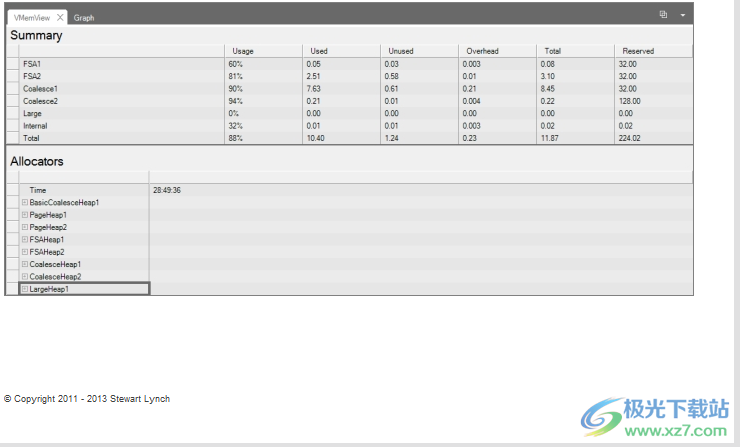This screenshot has width=740, height=447.
Task: Click the Overhead column header
Action: (482, 51)
